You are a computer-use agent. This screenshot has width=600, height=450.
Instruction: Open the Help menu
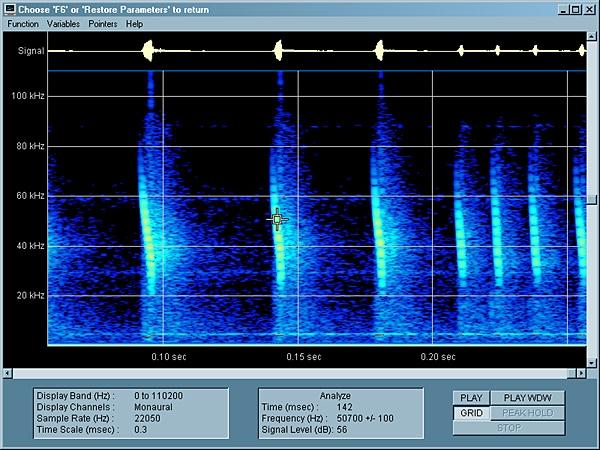(134, 23)
